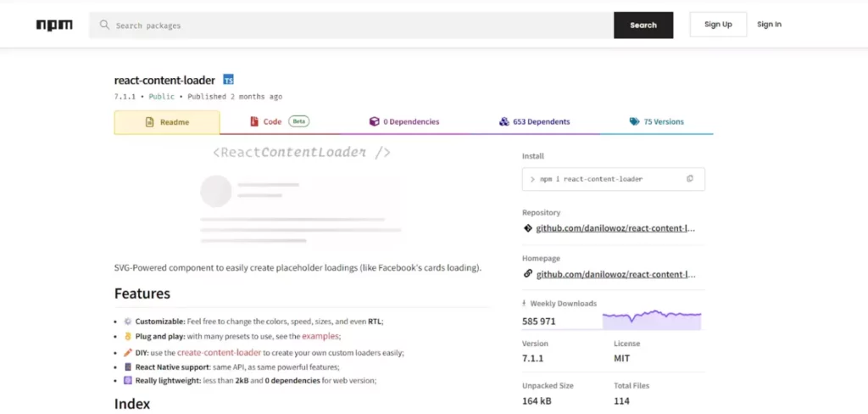Click the 7.1.1 value under Version

532,359
